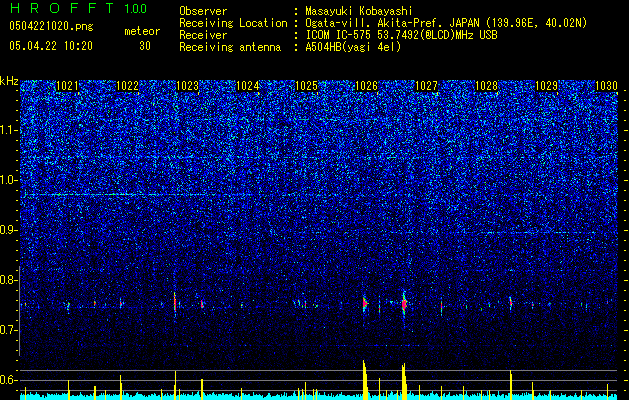Click the 0.8 frequency axis label
Screen dimensions: 629x400
(x=9, y=280)
